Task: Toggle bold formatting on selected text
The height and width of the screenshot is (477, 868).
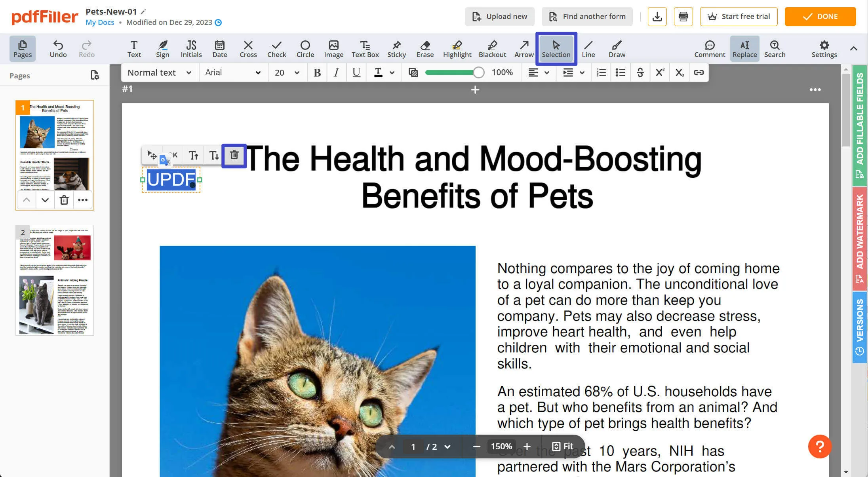Action: coord(317,72)
